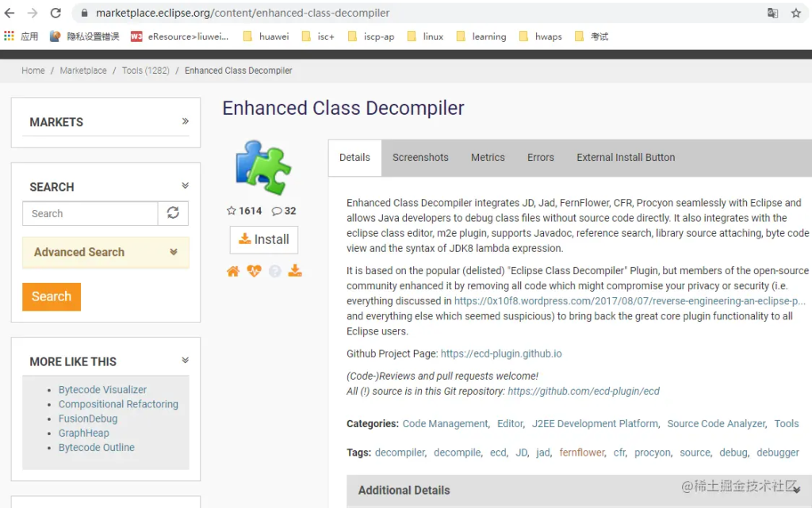Reload the page in the browser

(x=56, y=13)
